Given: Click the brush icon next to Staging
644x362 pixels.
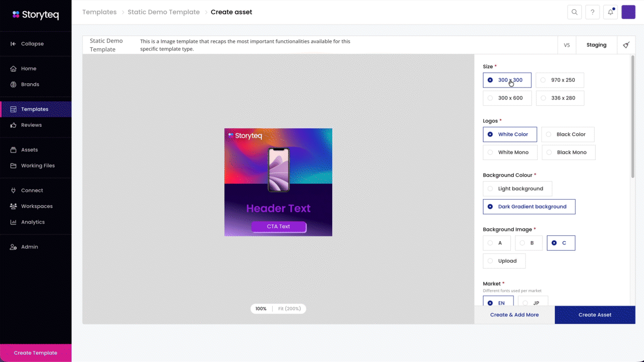Looking at the screenshot, I should coord(626,45).
